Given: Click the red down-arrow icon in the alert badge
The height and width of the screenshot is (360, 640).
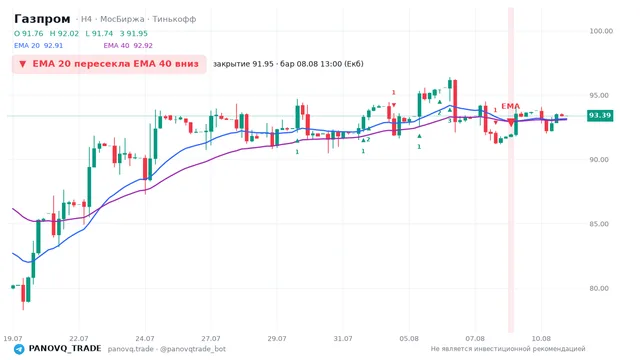Looking at the screenshot, I should coord(23,64).
